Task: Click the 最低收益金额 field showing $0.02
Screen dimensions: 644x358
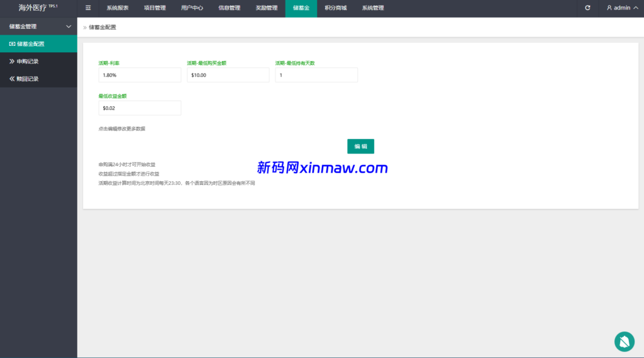Action: (x=140, y=108)
